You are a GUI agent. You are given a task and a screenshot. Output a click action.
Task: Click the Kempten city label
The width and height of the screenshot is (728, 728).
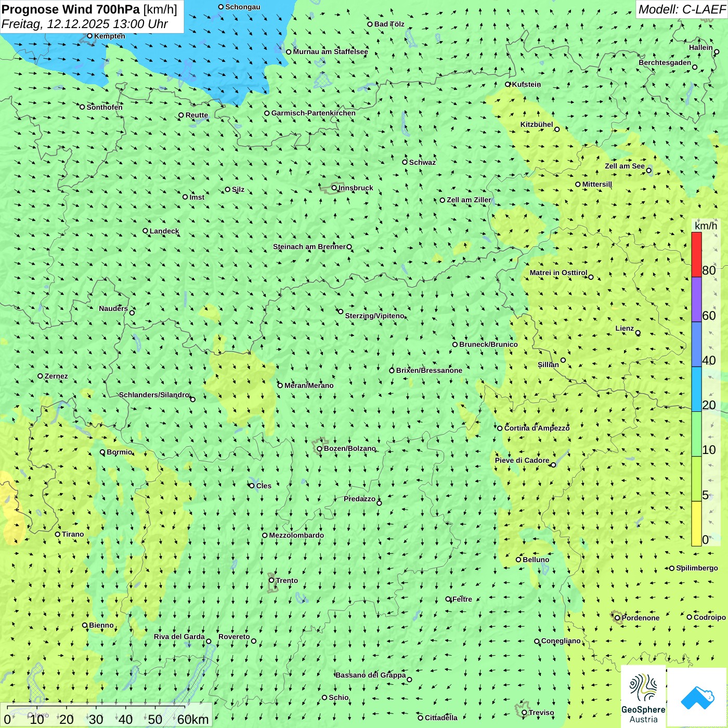pos(110,36)
